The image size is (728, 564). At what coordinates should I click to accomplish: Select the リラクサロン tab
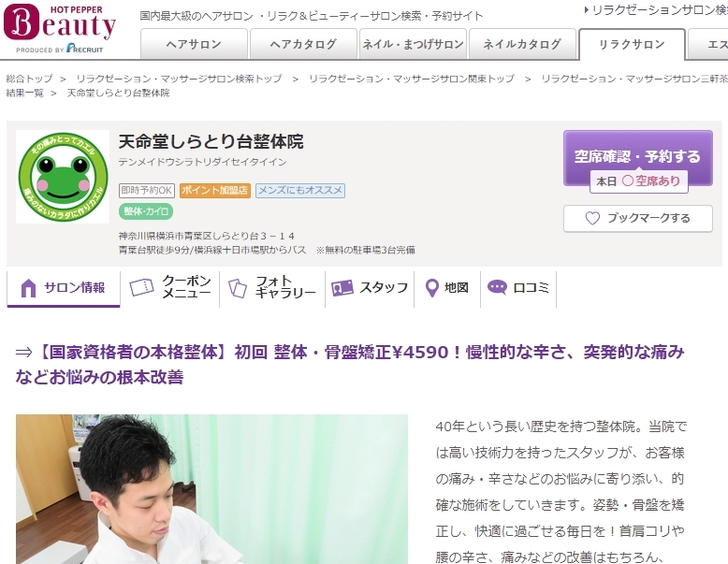point(632,44)
